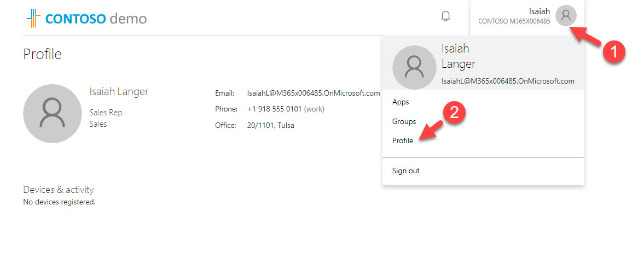Open the notifications bell
The width and height of the screenshot is (644, 258).
click(445, 16)
